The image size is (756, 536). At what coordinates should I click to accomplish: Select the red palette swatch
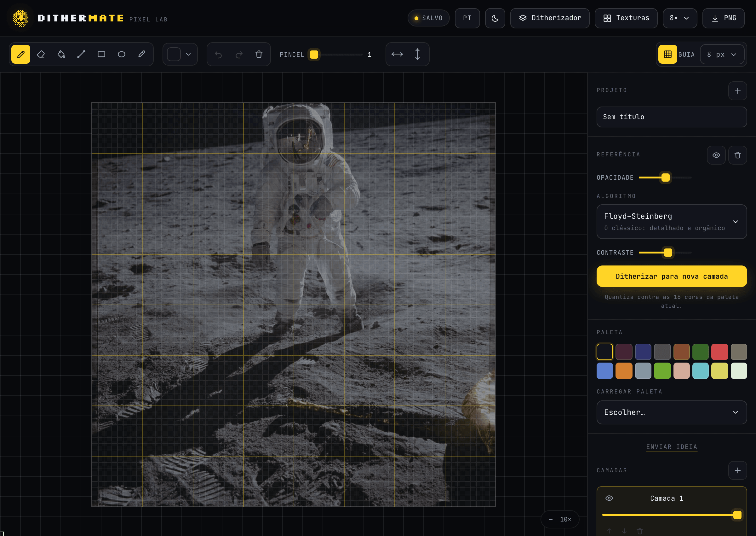719,352
